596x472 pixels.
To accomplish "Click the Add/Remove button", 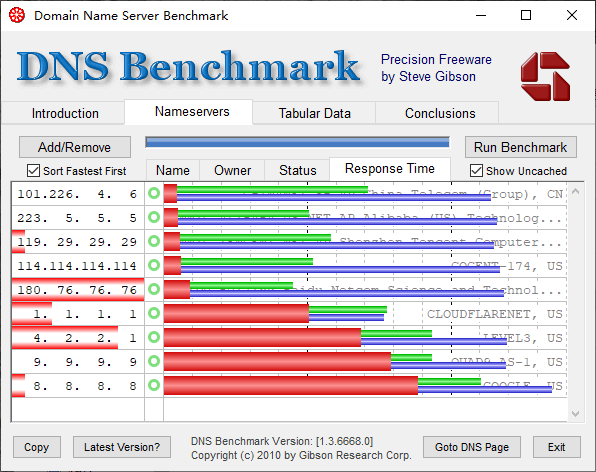I will coord(75,147).
